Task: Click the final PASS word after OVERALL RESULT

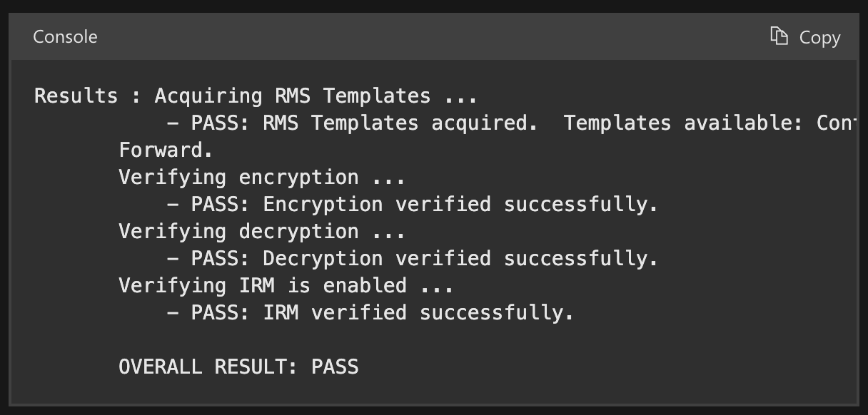Action: 335,367
